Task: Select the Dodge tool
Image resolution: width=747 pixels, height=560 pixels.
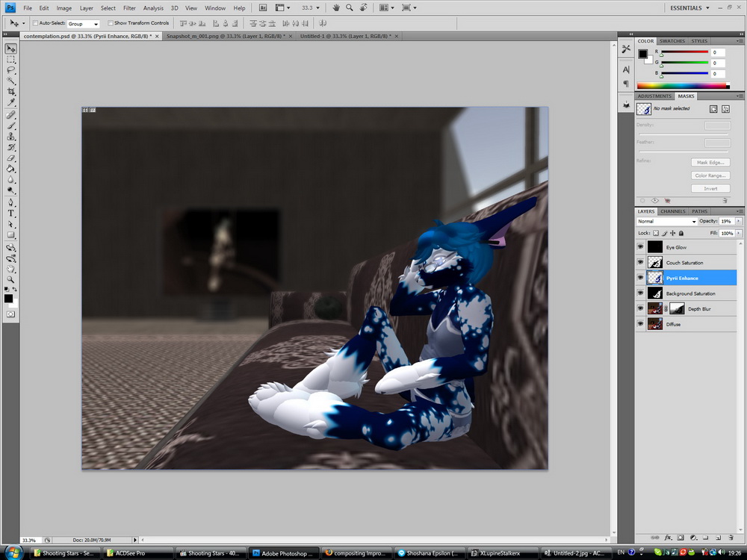Action: click(x=11, y=190)
